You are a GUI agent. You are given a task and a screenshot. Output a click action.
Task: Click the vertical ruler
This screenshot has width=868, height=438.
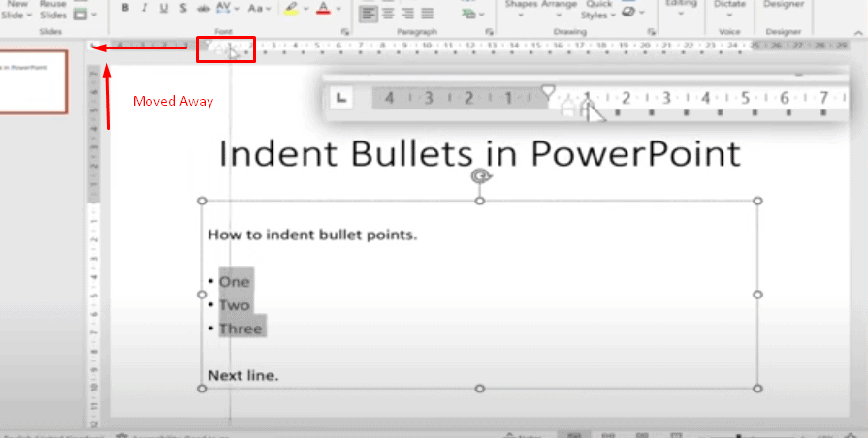[93, 246]
